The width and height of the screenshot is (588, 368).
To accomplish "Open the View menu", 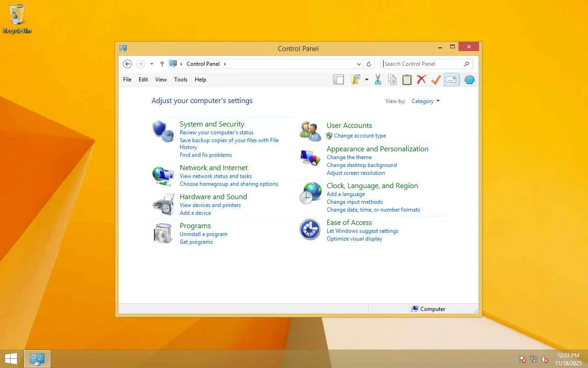I will [161, 80].
